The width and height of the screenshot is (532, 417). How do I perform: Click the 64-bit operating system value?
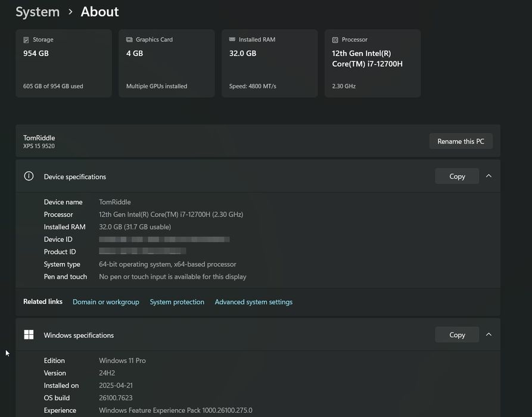coord(167,264)
